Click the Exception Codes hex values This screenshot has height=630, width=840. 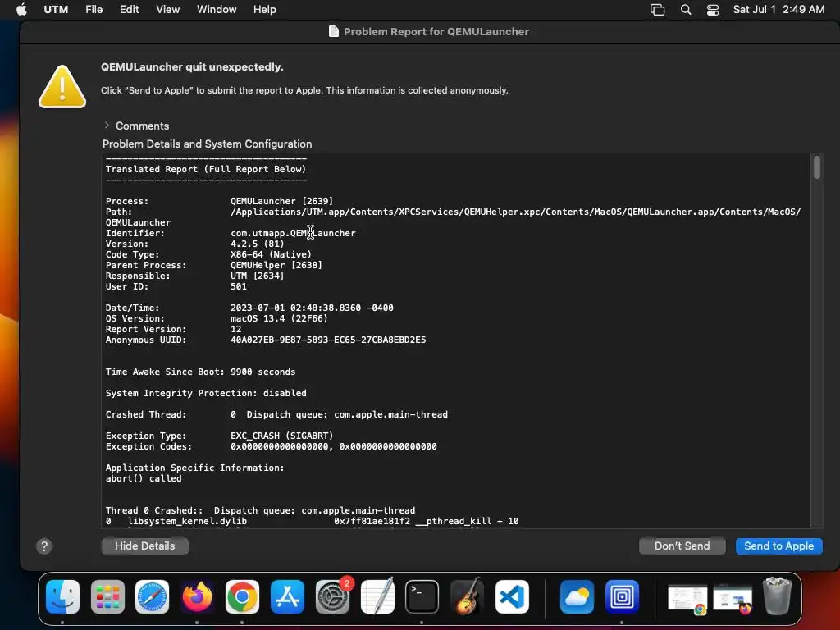tap(334, 447)
